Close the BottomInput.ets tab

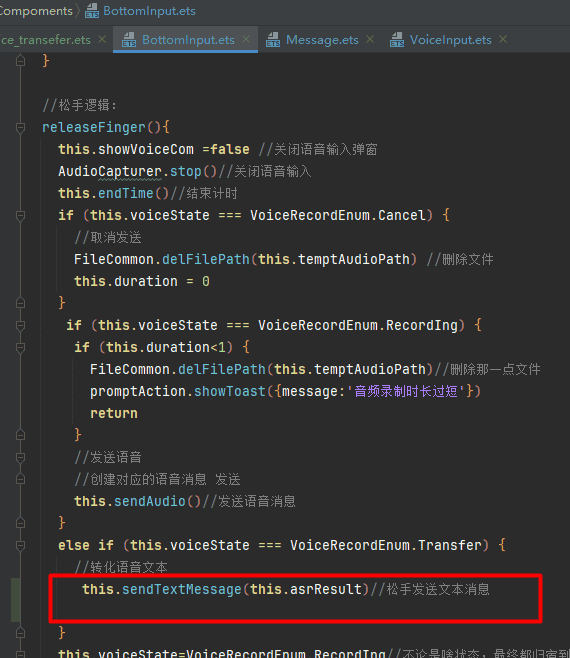point(246,39)
